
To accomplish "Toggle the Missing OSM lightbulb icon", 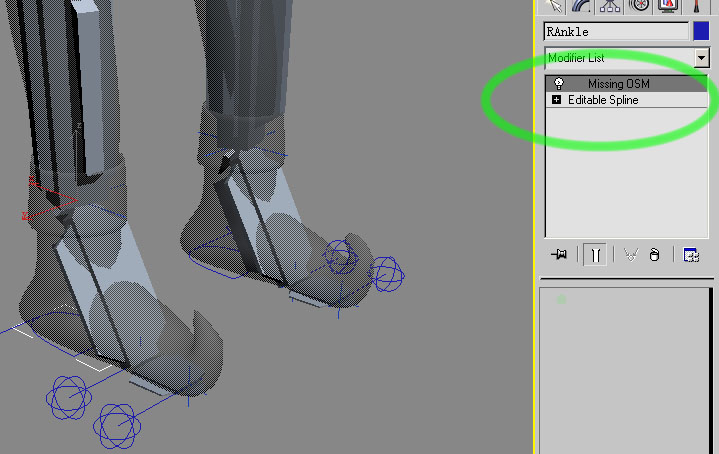I will (559, 84).
